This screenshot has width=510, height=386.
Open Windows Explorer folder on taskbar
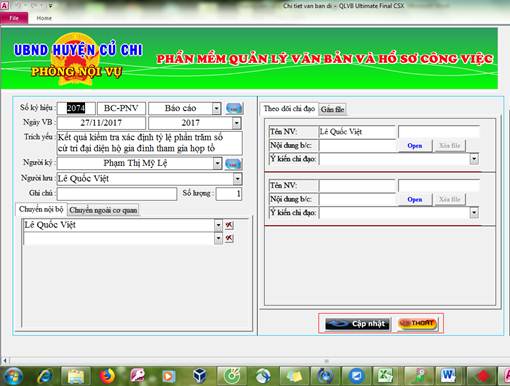[76, 376]
